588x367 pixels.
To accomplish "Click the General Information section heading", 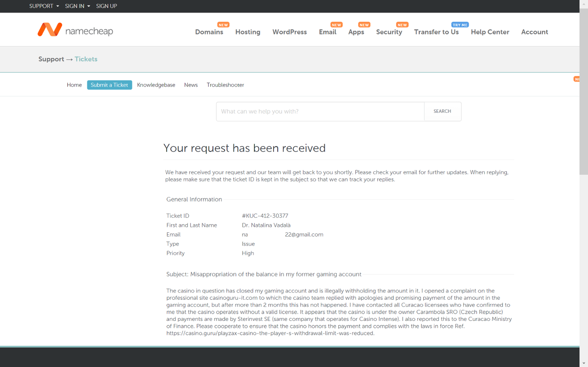I will 194,199.
